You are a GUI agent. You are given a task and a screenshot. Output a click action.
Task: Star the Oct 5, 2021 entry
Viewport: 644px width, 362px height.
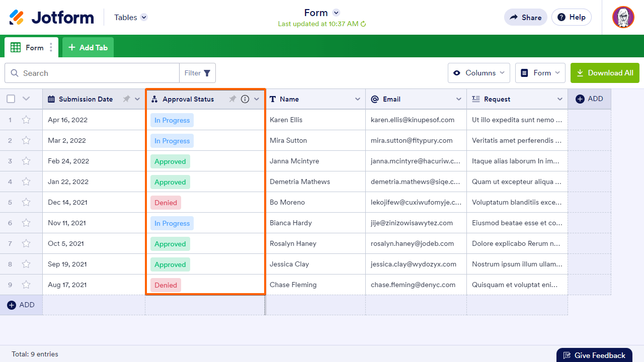tap(26, 243)
